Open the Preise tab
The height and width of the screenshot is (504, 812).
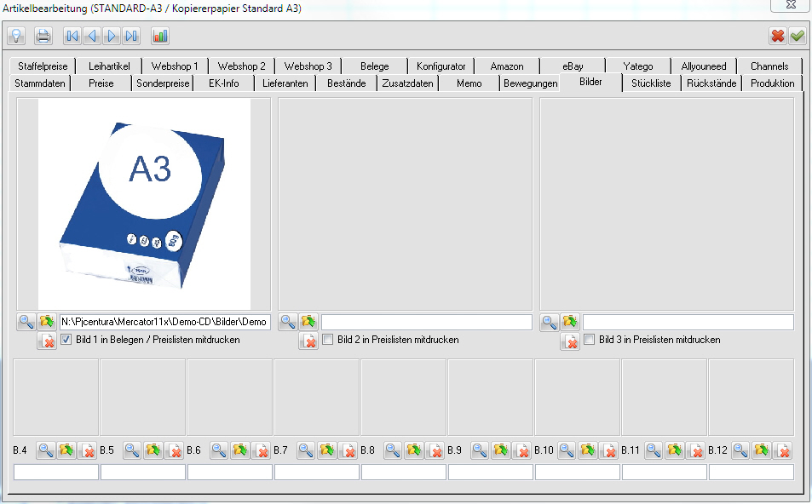[x=101, y=83]
